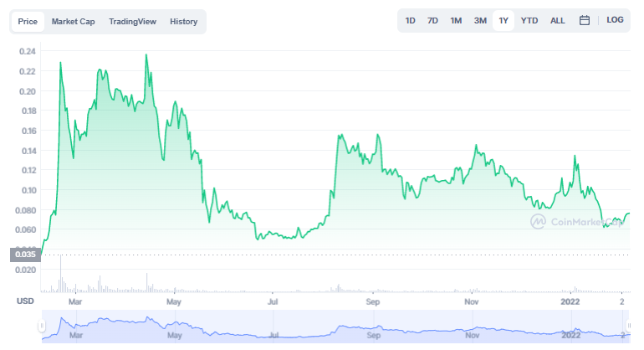This screenshot has width=644, height=350.
Task: Set the chart to 3M range
Action: (x=480, y=20)
